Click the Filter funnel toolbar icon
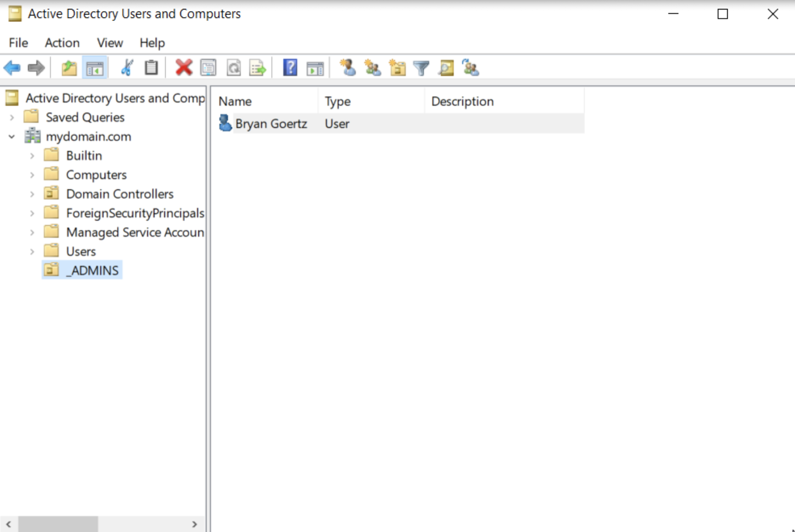The height and width of the screenshot is (532, 795). tap(421, 67)
